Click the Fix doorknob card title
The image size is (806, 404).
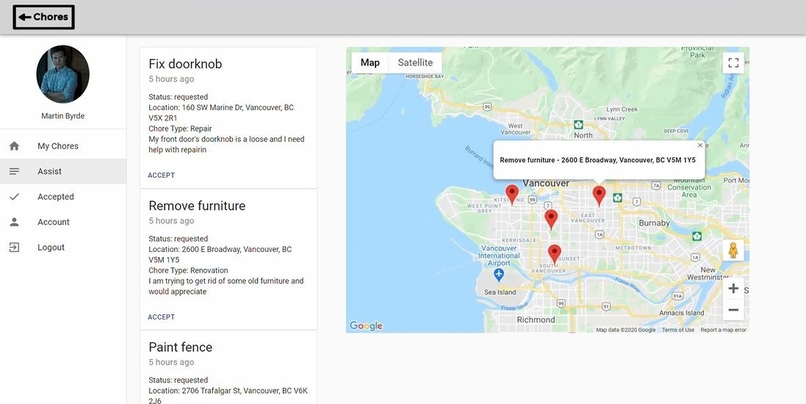(x=185, y=64)
